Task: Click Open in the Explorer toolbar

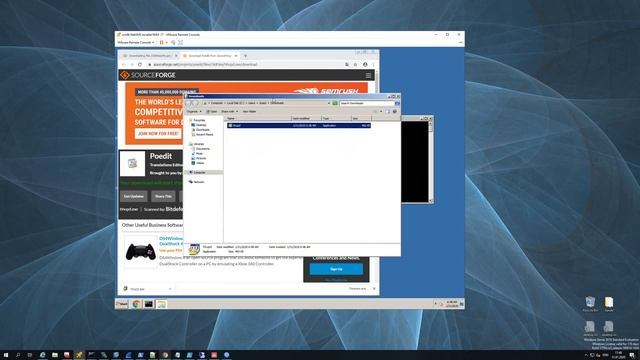Action: [212, 111]
